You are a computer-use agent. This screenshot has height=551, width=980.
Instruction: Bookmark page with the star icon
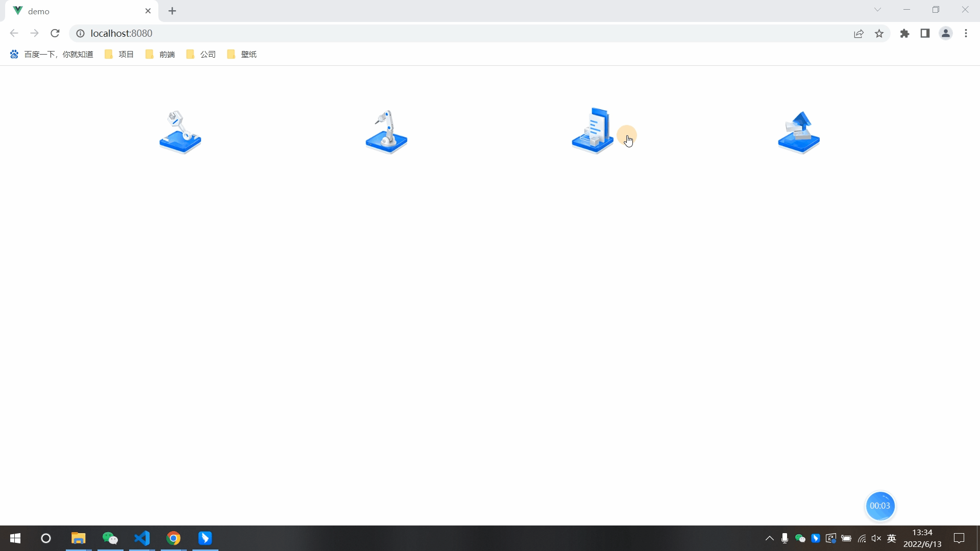tap(879, 34)
